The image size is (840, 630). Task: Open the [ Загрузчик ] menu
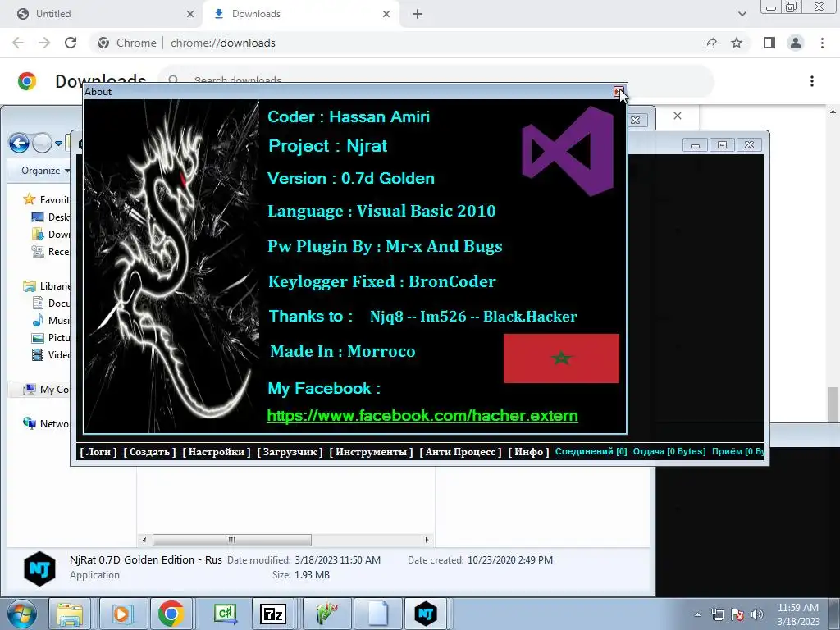[x=290, y=452]
